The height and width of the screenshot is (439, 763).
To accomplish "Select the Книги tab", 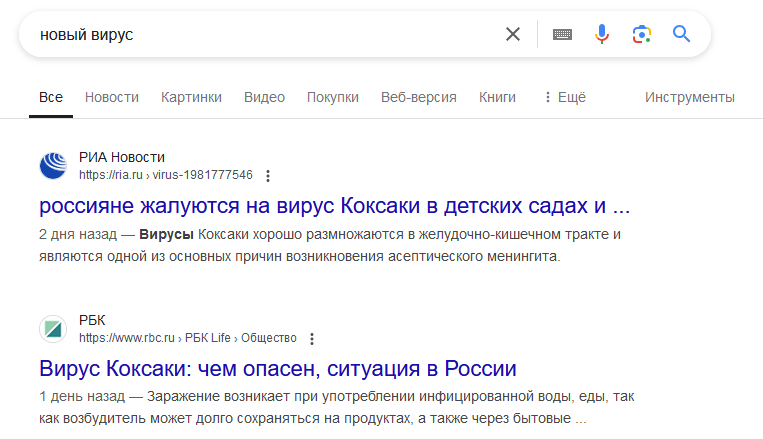I will coord(497,97).
